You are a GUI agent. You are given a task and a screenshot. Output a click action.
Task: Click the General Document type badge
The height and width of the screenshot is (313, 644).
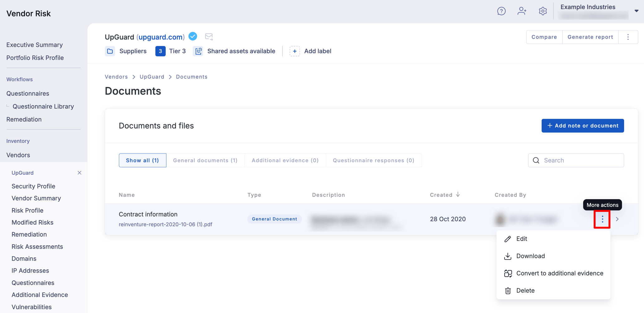click(x=275, y=219)
